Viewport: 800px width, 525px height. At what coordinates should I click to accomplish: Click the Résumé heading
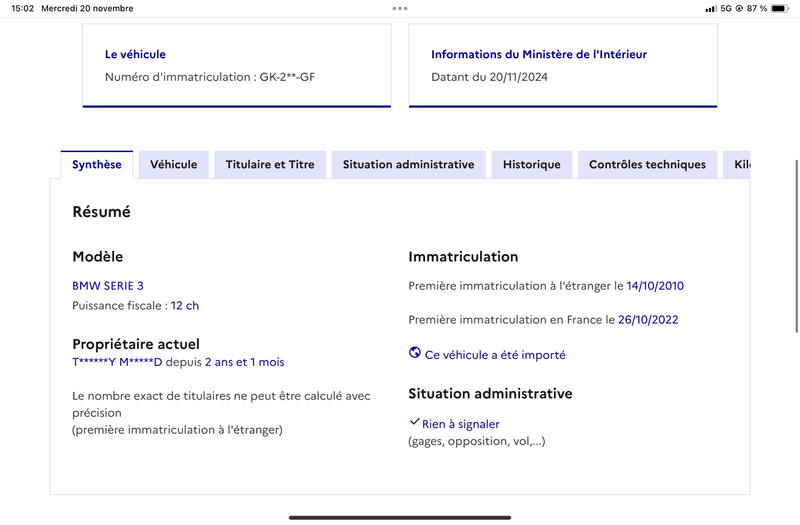coord(102,212)
